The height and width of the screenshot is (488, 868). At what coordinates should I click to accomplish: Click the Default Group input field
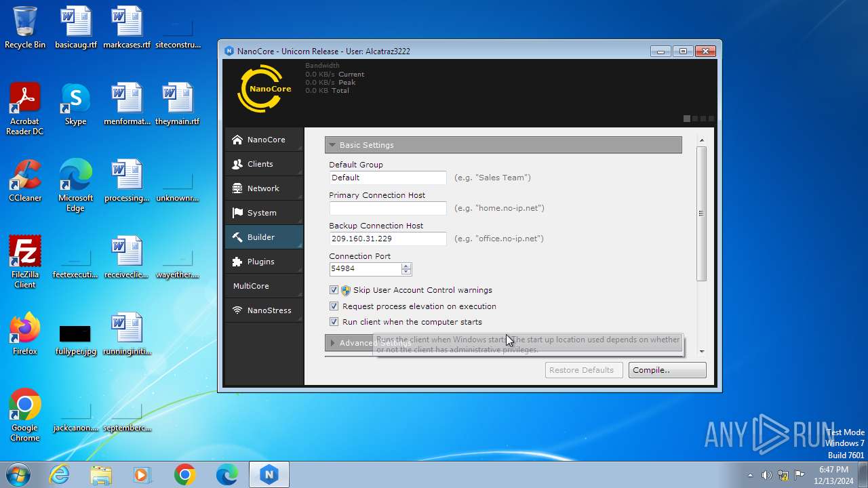pyautogui.click(x=388, y=178)
